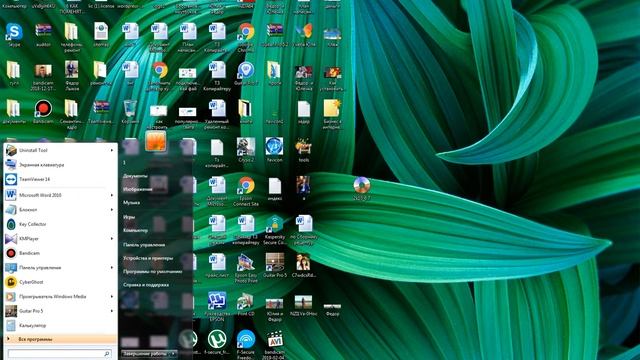Open Блокнот in the Start menu

point(60,209)
